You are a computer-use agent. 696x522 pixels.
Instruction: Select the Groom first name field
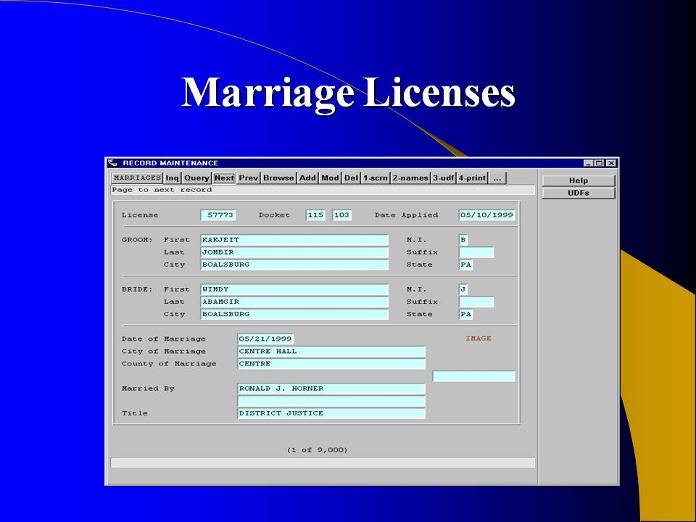click(294, 240)
